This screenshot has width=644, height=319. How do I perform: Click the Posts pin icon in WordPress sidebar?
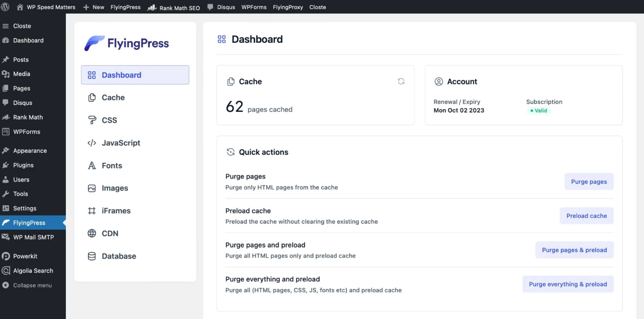[x=6, y=60]
